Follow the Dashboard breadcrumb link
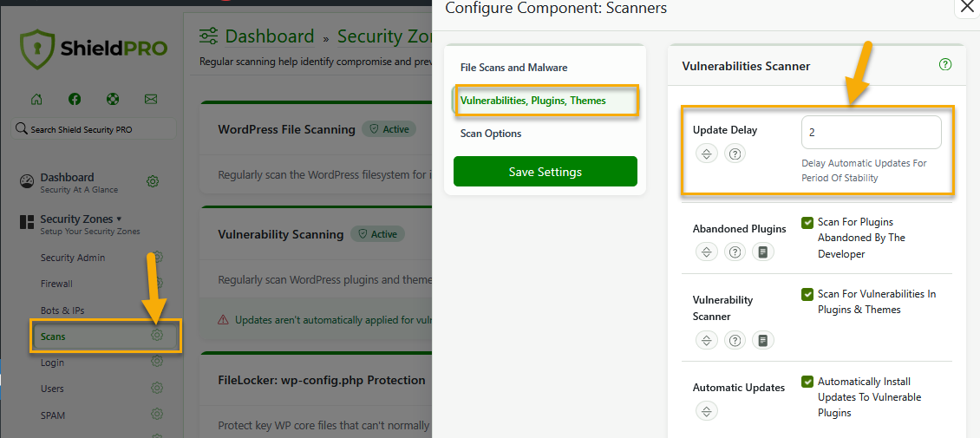Screen dimensions: 980x438 270,36
